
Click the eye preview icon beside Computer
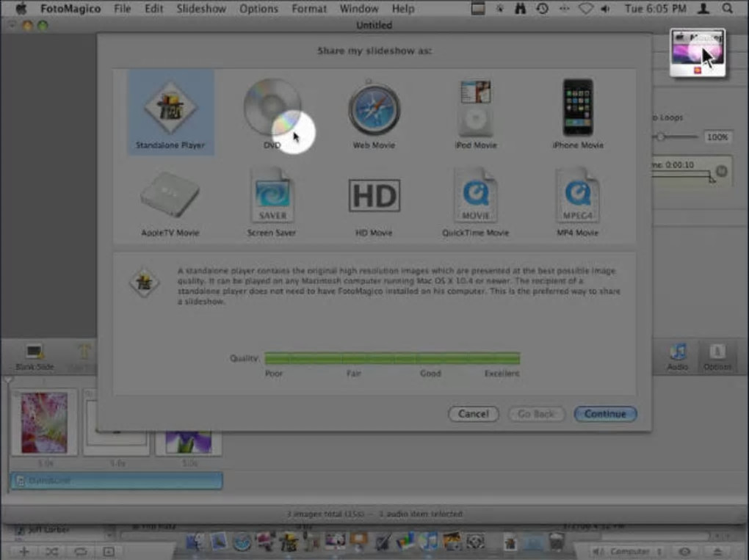point(684,551)
